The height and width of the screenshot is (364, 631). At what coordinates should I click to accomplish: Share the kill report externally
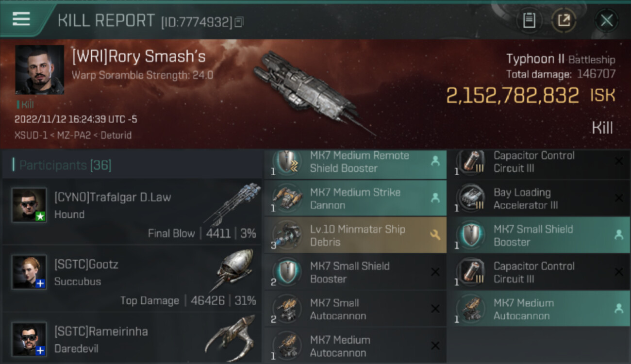point(564,20)
